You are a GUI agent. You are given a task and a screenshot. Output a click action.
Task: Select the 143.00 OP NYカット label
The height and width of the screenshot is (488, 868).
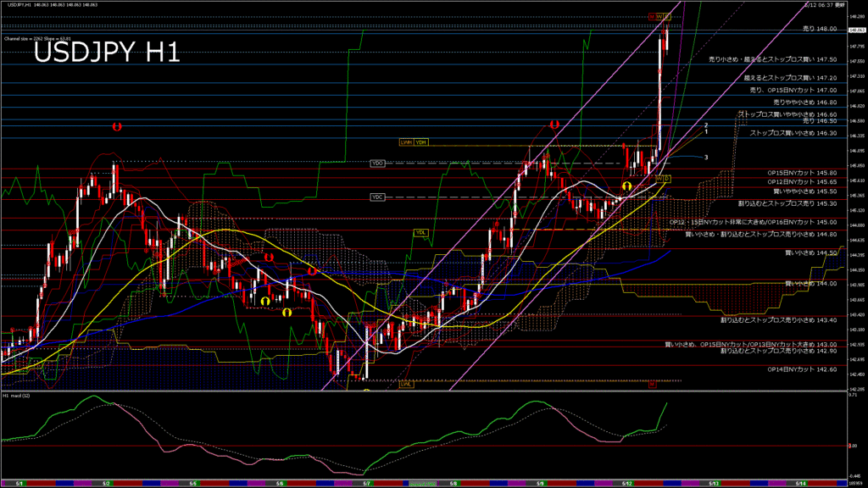751,345
